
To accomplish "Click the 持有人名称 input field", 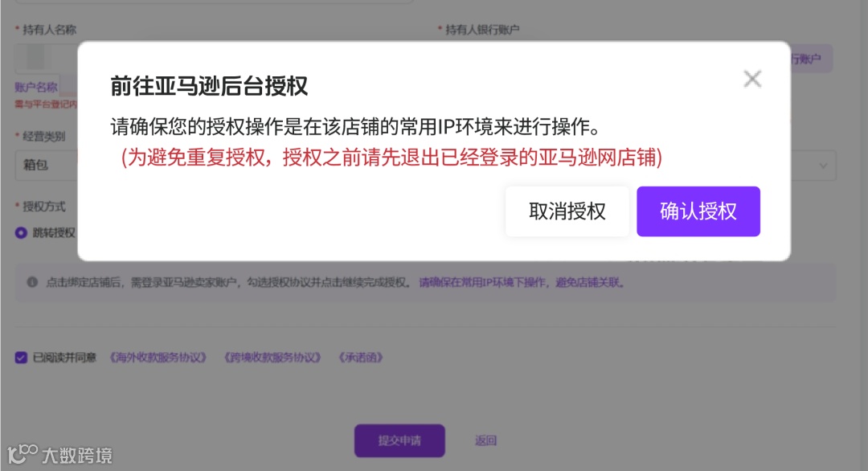I will pos(47,58).
